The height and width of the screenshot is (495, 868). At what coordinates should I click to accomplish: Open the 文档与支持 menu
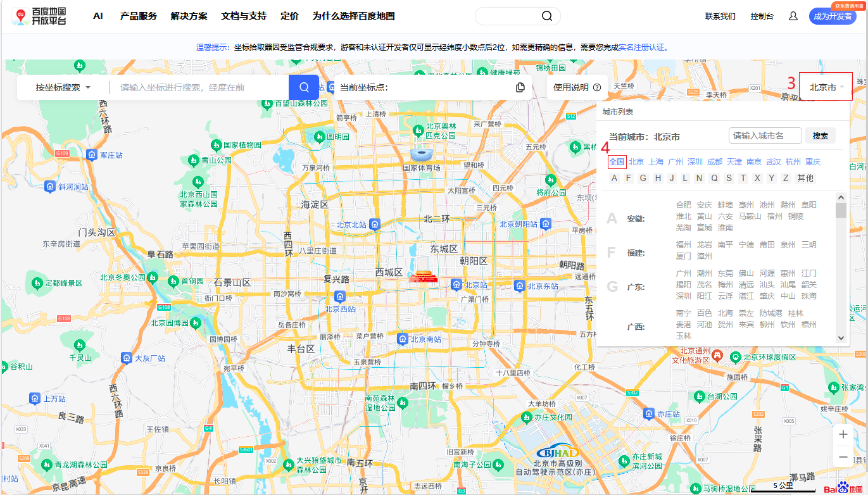click(244, 16)
